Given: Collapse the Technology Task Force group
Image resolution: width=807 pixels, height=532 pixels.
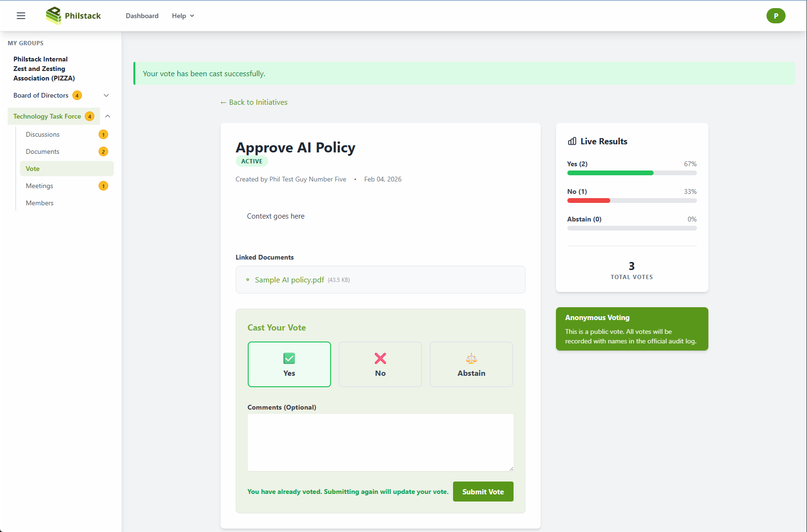Looking at the screenshot, I should [108, 116].
